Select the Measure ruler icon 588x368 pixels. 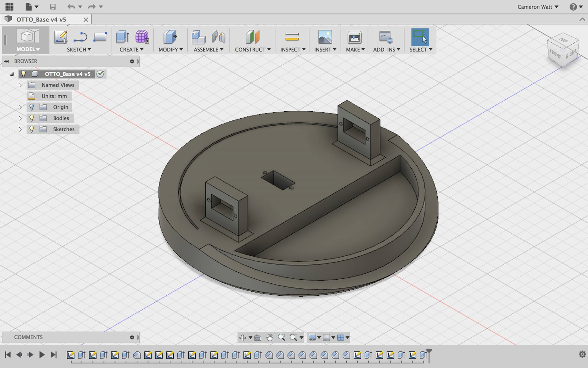292,37
